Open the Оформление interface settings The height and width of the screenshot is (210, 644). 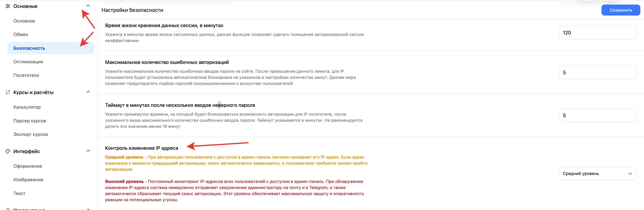pos(28,166)
